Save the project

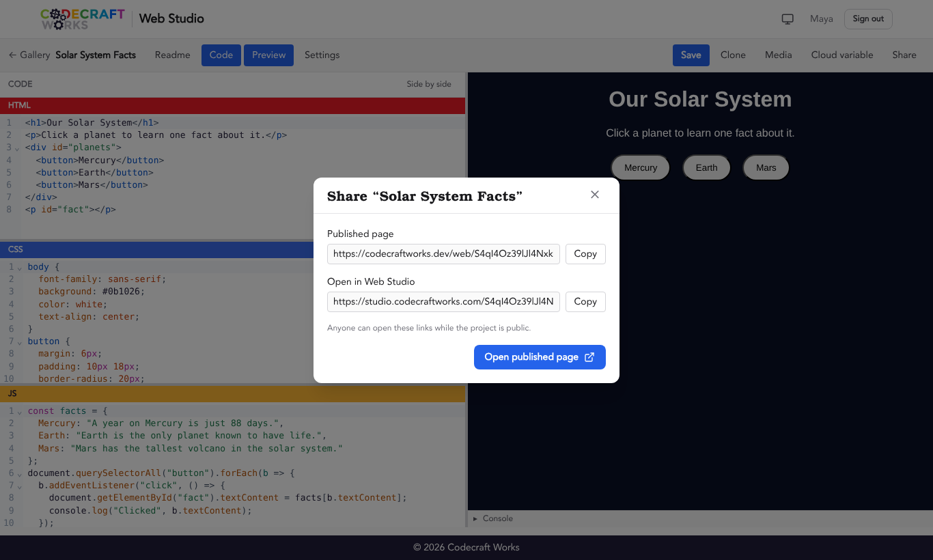click(x=691, y=55)
